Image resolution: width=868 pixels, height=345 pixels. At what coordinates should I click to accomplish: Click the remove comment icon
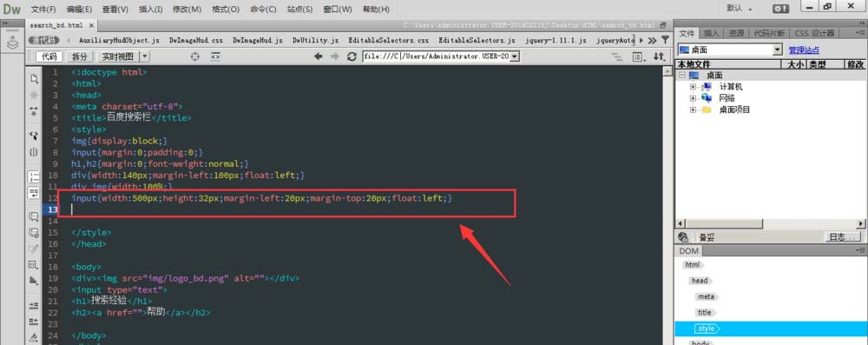tap(34, 232)
